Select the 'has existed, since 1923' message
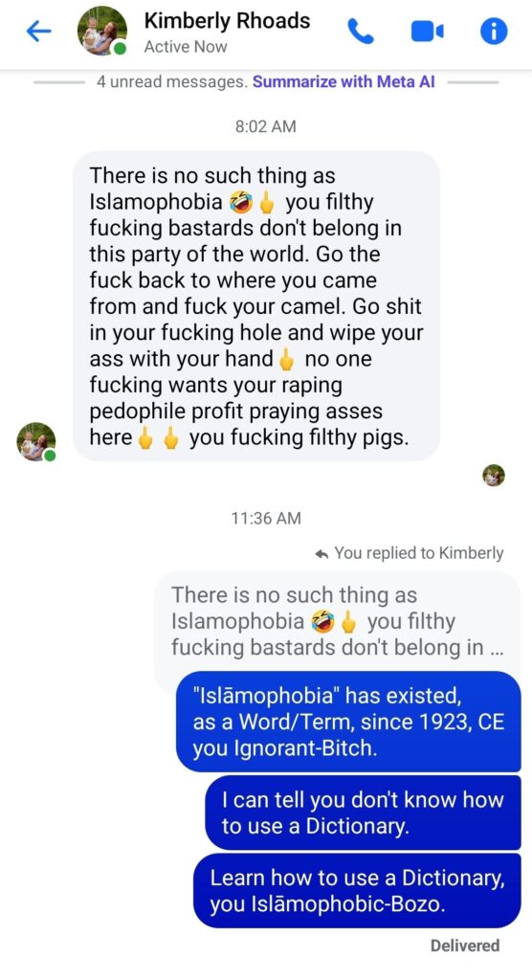The image size is (532, 980). pyautogui.click(x=348, y=722)
